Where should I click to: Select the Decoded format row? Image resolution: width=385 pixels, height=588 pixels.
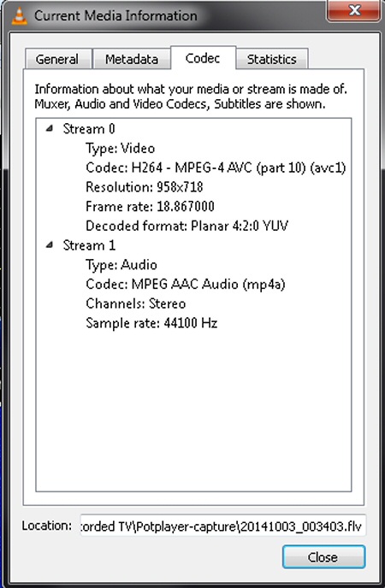tap(187, 226)
